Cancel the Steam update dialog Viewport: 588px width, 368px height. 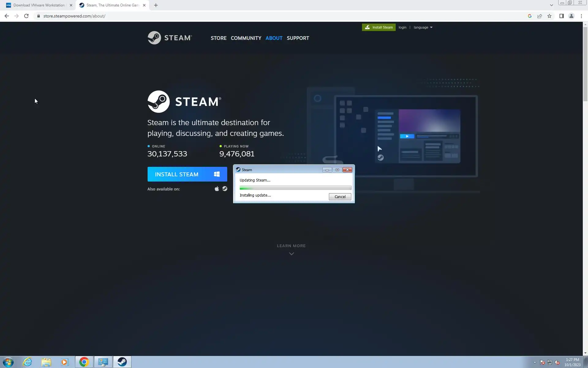(x=340, y=197)
